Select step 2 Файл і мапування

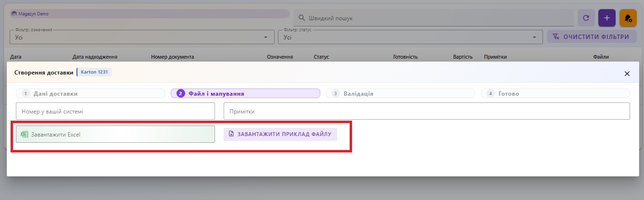pyautogui.click(x=245, y=94)
